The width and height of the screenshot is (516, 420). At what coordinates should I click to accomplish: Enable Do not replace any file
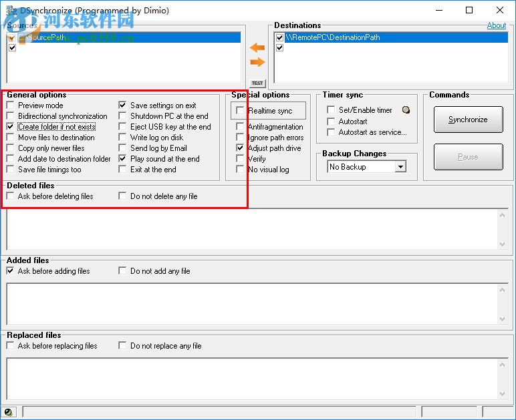[x=122, y=346]
